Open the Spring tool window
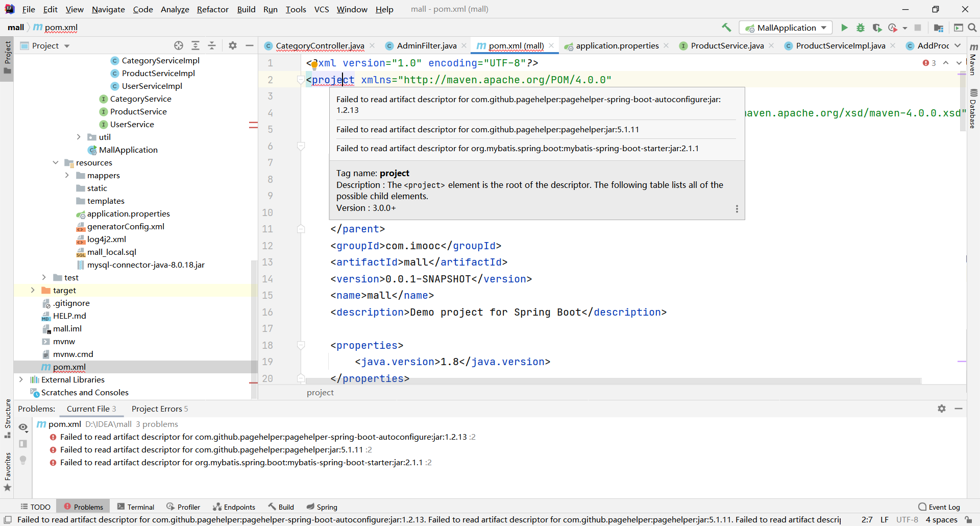Screen dimensions: 980x526 click(322, 507)
